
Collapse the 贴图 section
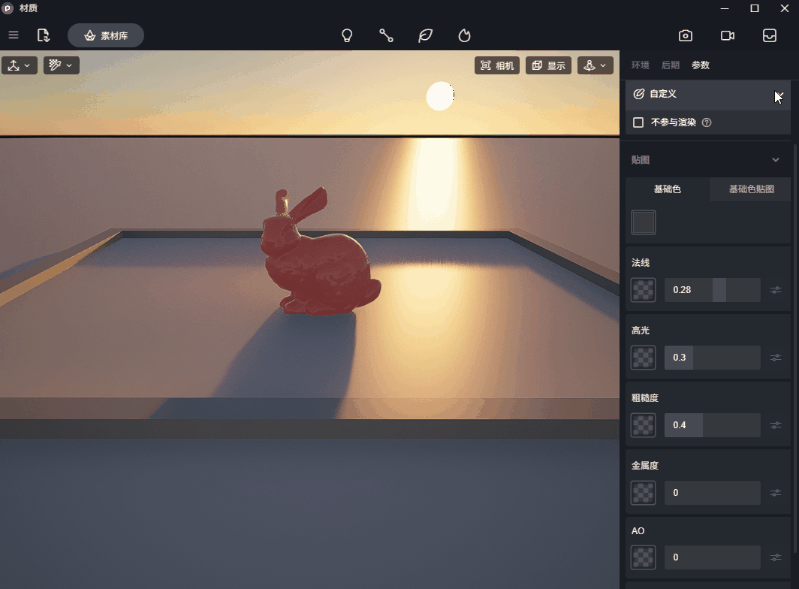[x=776, y=160]
